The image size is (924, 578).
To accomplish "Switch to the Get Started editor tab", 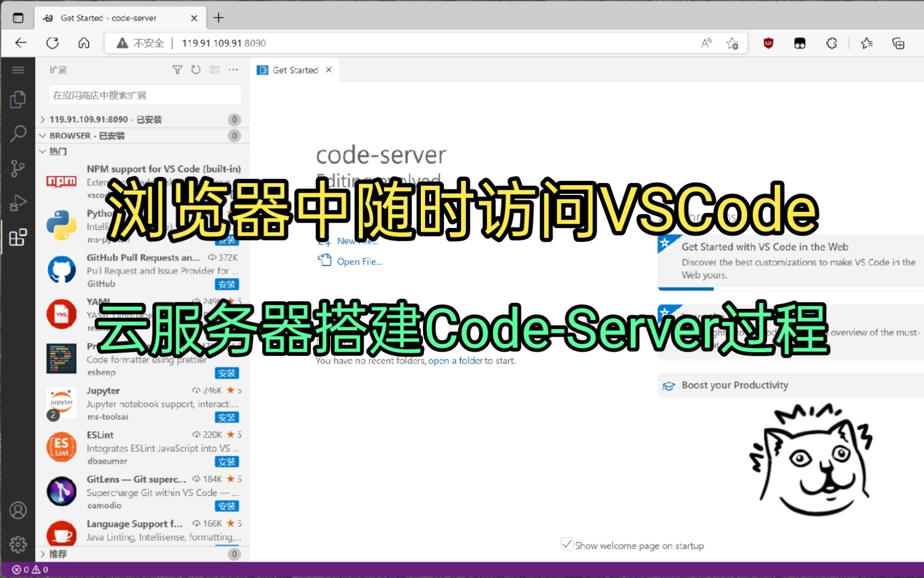I will pyautogui.click(x=293, y=70).
